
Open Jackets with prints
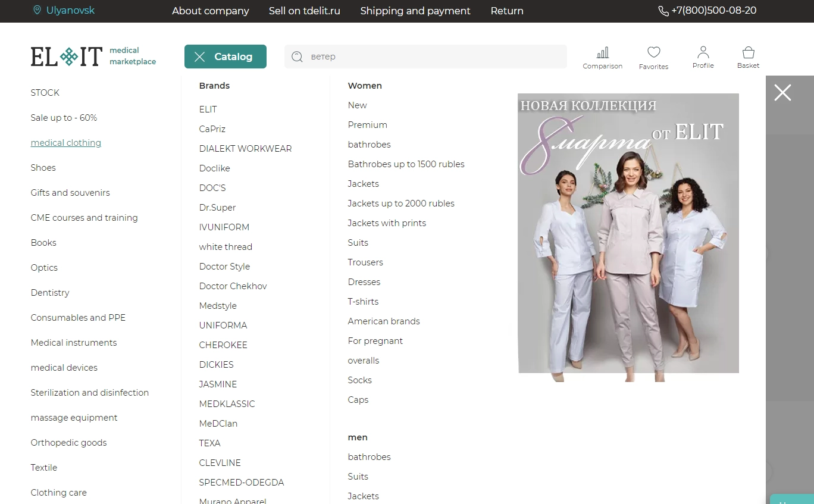coord(387,223)
